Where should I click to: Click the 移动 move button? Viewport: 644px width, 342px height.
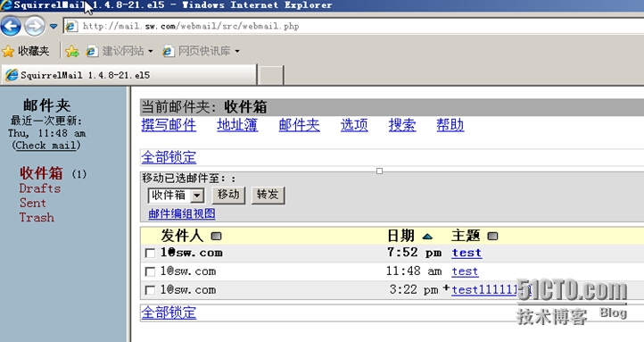228,195
